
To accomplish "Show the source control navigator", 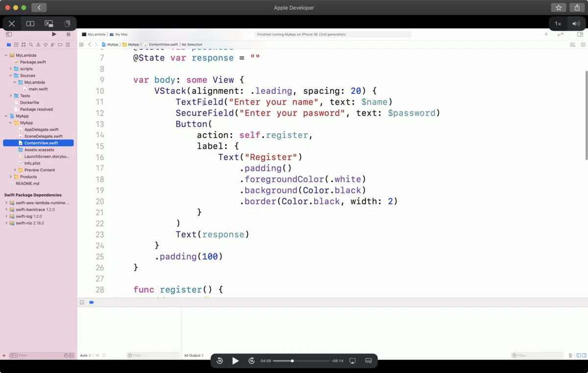I will [x=16, y=45].
